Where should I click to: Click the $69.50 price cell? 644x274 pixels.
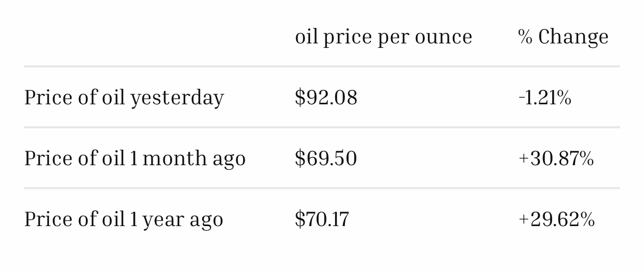click(x=326, y=158)
